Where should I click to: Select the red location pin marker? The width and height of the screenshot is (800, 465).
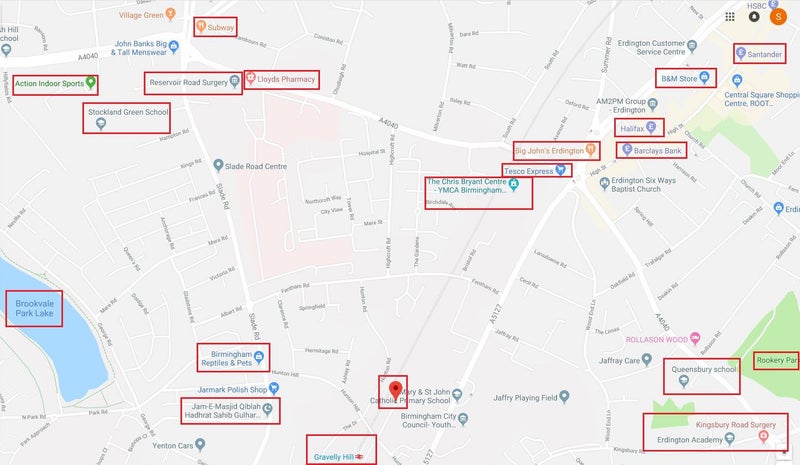pos(395,391)
